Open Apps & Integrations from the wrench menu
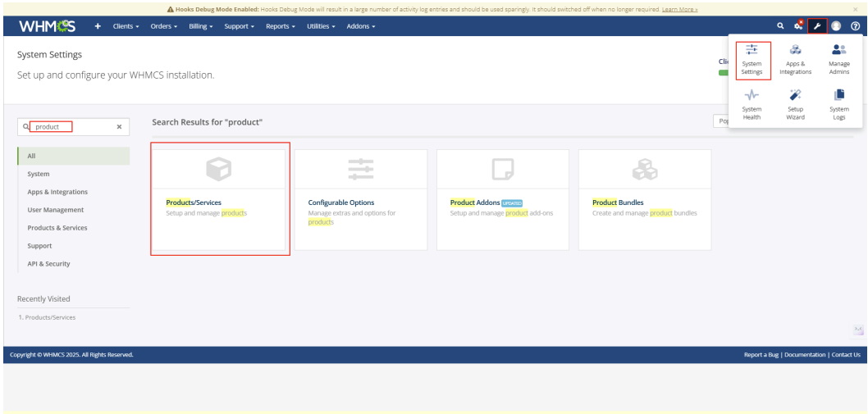This screenshot has height=414, width=868. [x=796, y=61]
